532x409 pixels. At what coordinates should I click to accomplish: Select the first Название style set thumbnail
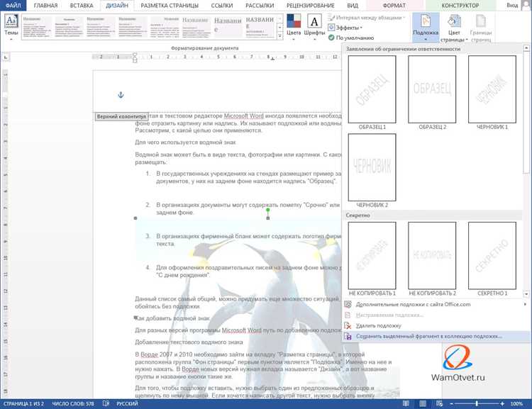tap(37, 27)
